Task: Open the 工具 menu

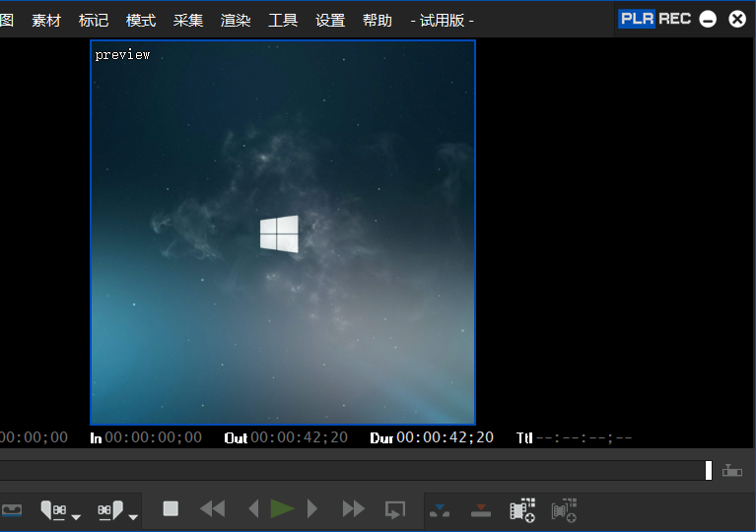Action: tap(283, 21)
